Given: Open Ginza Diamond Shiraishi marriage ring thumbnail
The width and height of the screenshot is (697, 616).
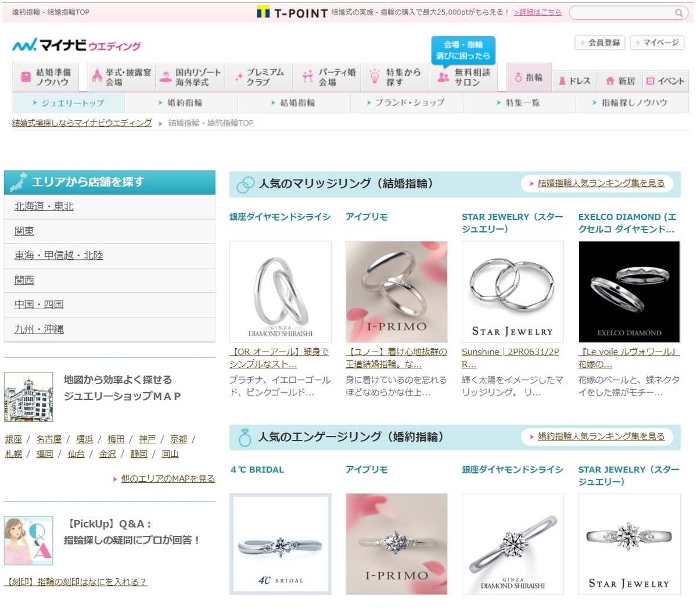Looking at the screenshot, I should click(x=281, y=292).
